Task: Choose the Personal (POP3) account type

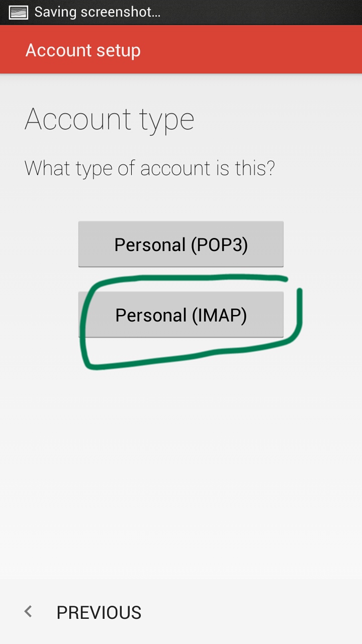Action: 181,244
